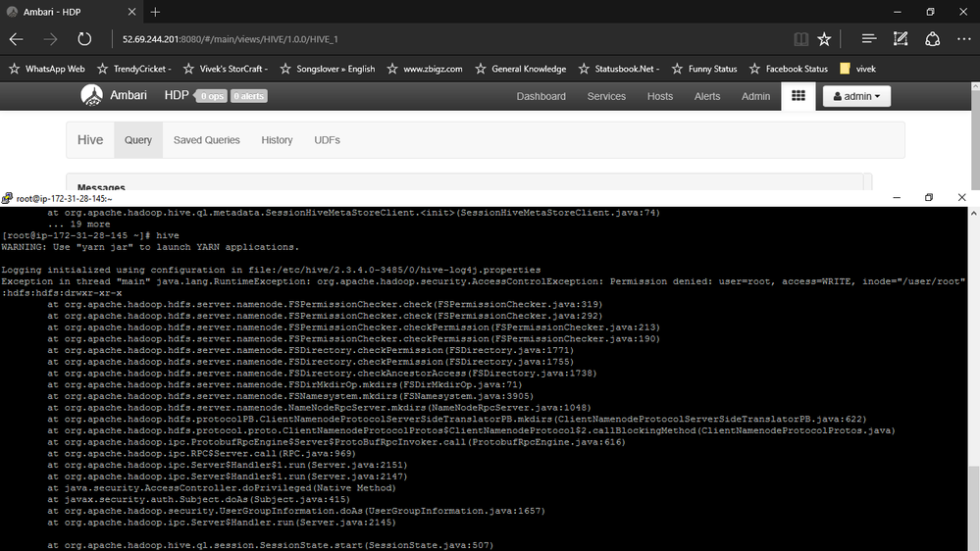This screenshot has height=551, width=980.
Task: Open www.zbigz.com bookmark
Action: click(425, 69)
